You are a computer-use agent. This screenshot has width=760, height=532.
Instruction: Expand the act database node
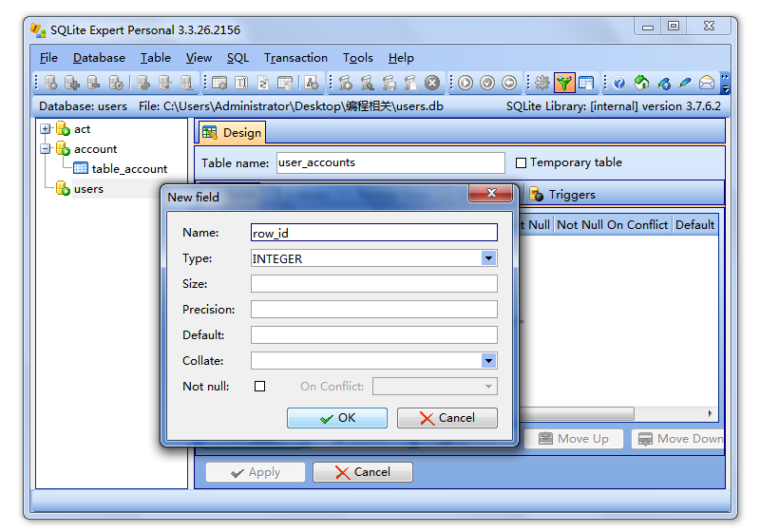45,129
